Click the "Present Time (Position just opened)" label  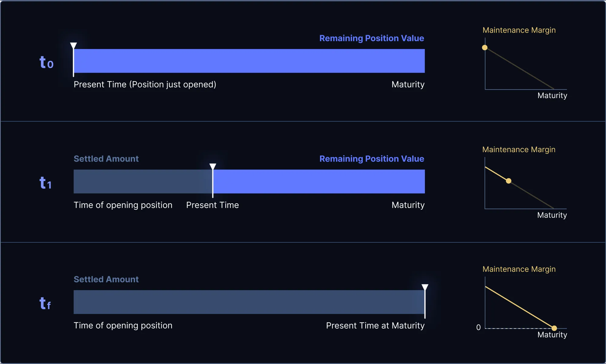[x=145, y=84]
